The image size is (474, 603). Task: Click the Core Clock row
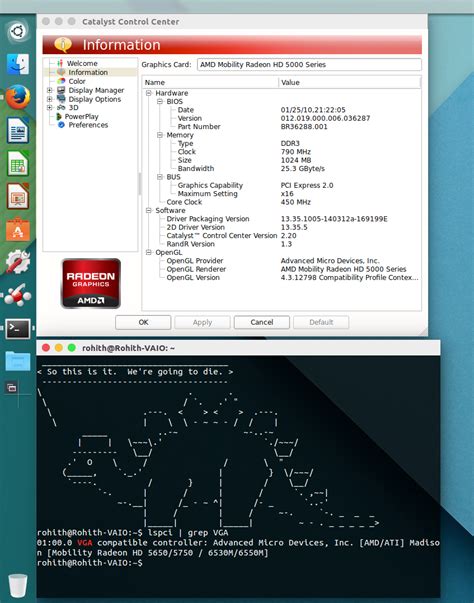[281, 202]
